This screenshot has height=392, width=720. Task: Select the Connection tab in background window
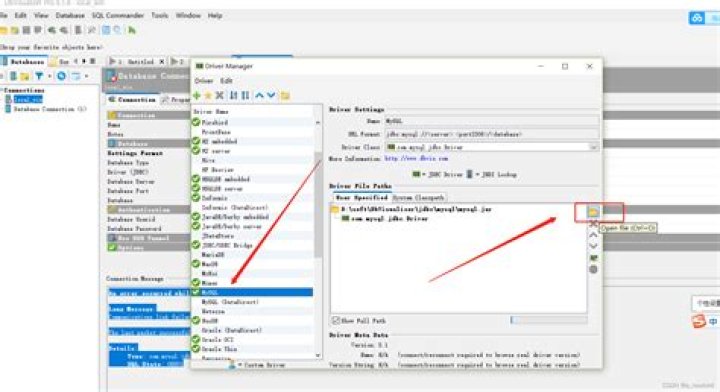133,100
